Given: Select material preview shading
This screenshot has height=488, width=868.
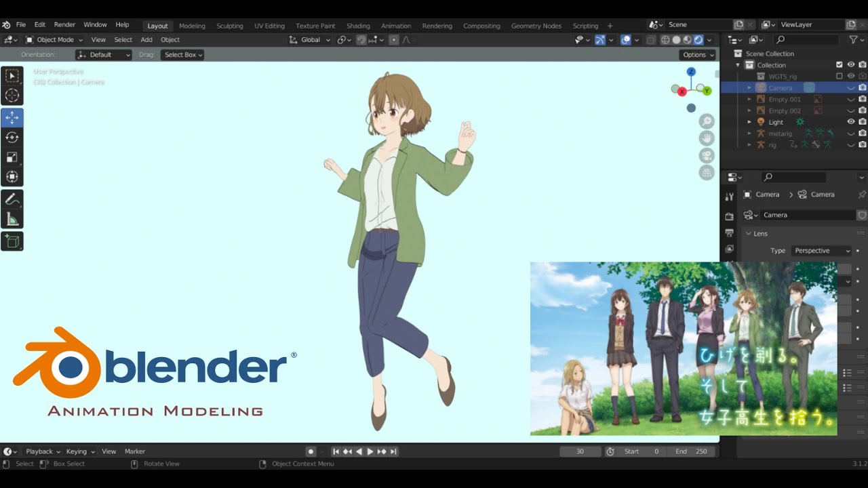Looking at the screenshot, I should pyautogui.click(x=687, y=40).
